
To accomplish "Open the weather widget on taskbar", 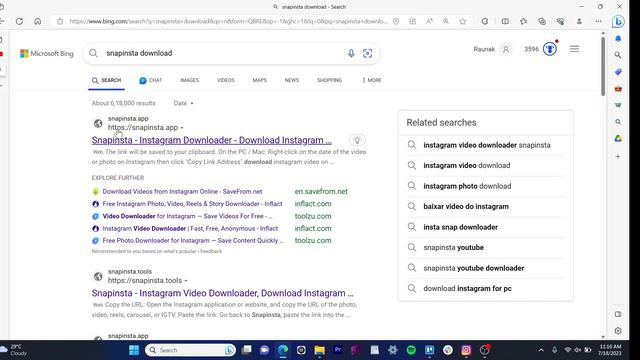I will [14, 350].
